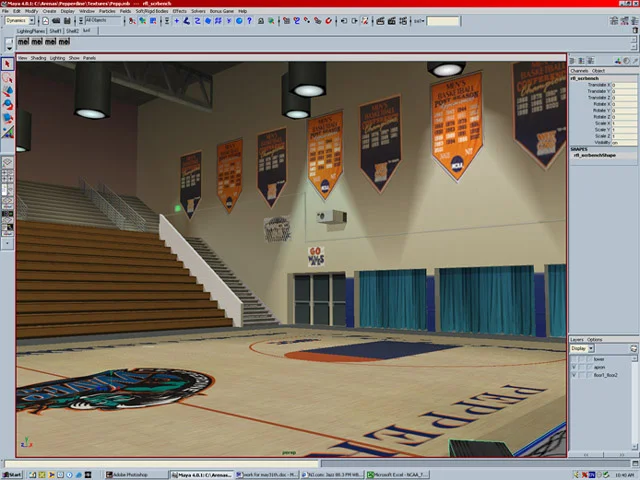Image resolution: width=640 pixels, height=480 pixels.
Task: Click the Scale Y value field
Action: (624, 129)
